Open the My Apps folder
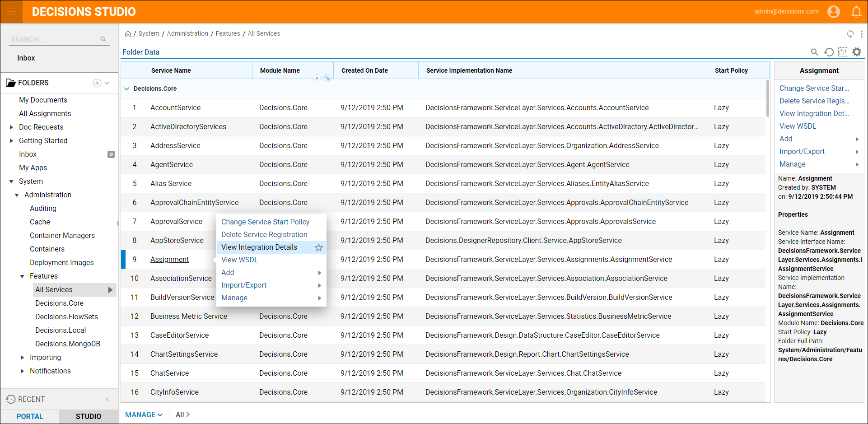868x424 pixels. click(33, 168)
